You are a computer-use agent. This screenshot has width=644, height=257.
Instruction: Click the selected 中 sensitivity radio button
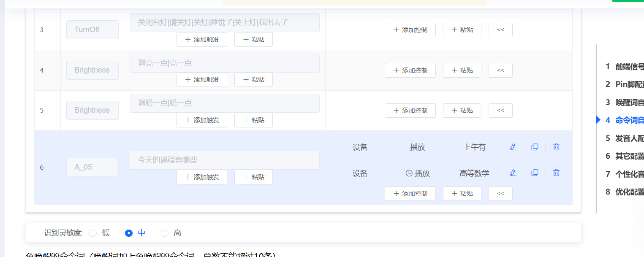point(128,233)
